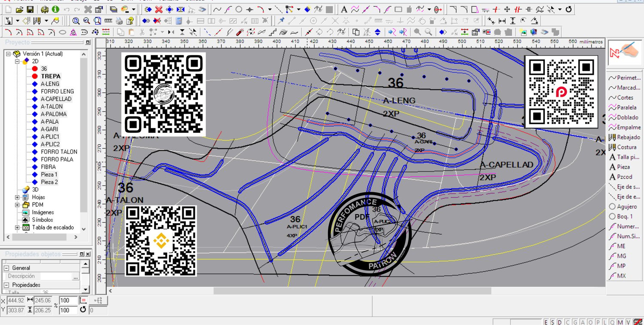Screen dimensions: 644x325
Task: Select the A-CAPELLAD tree item
Action: (56, 99)
